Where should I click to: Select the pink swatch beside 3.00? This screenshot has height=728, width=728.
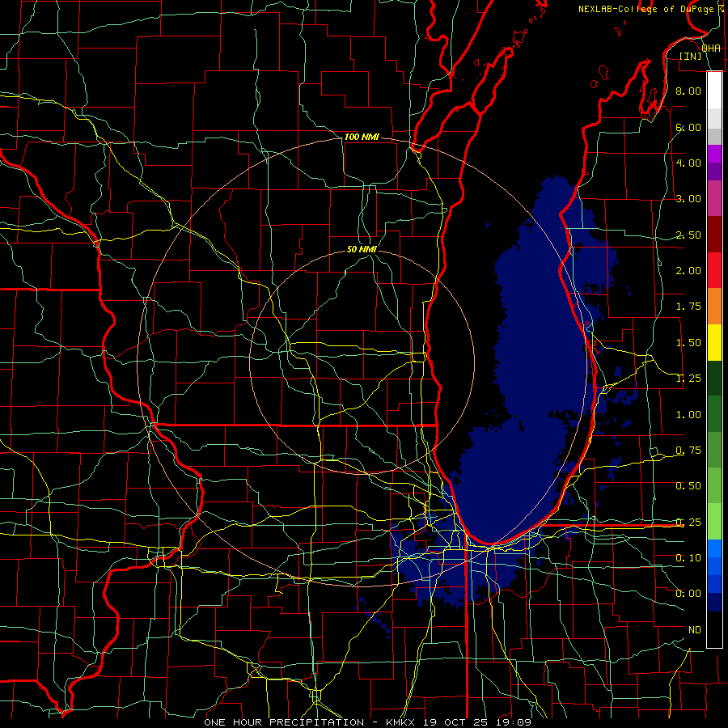(x=714, y=199)
